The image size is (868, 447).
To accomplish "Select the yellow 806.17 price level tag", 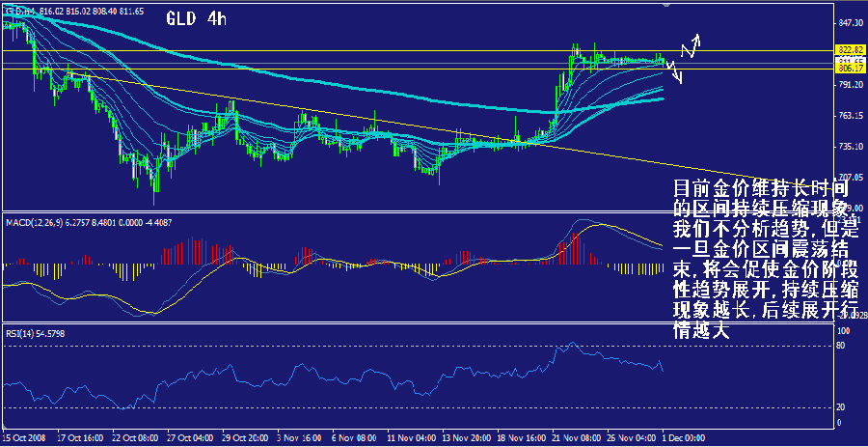I will coord(851,69).
